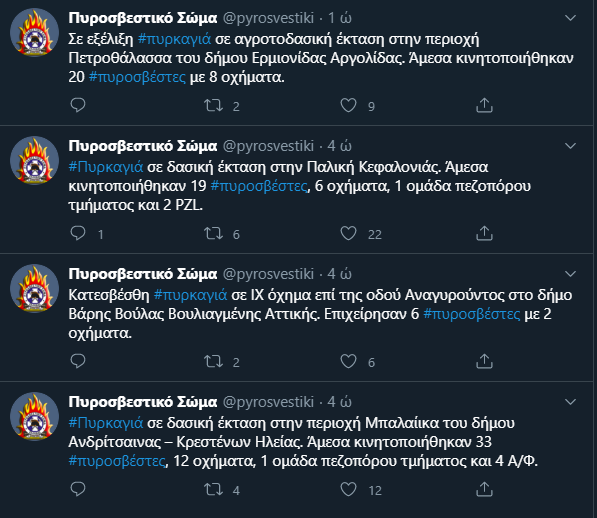Open @pyrosvestiki handle on the top tweet
This screenshot has height=518, width=597.
[268, 18]
